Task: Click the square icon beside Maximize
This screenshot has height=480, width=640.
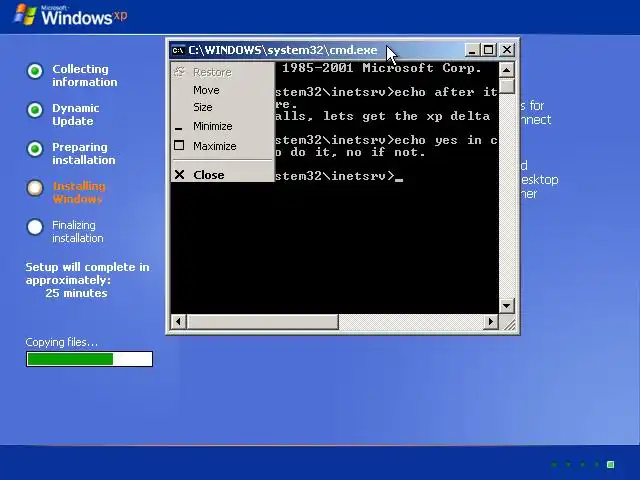Action: point(179,145)
